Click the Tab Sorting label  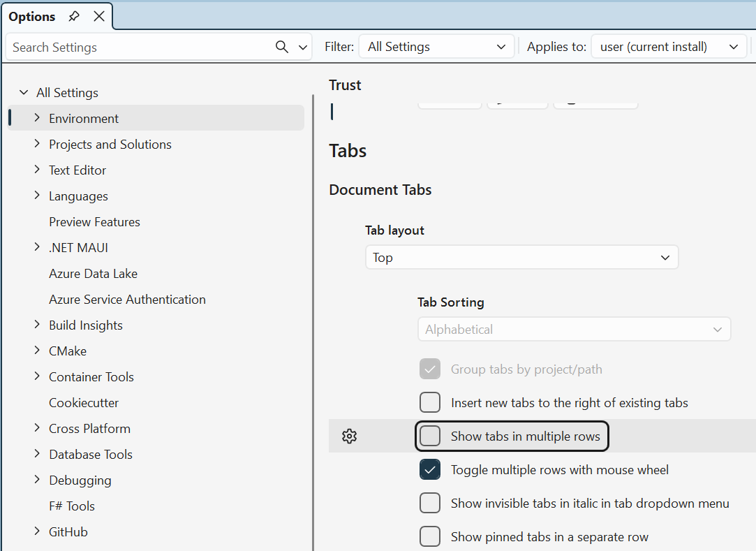coord(450,302)
